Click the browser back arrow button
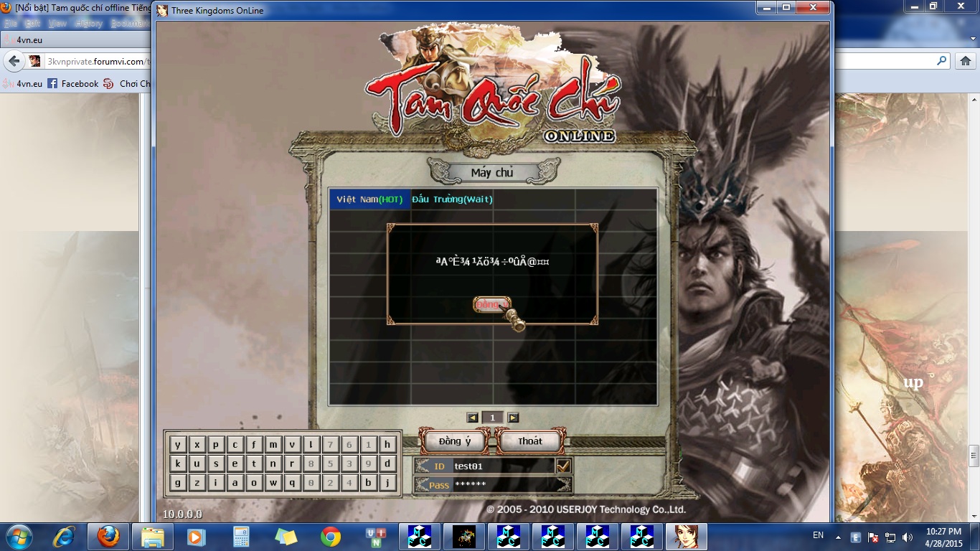This screenshot has height=551, width=980. (x=14, y=61)
